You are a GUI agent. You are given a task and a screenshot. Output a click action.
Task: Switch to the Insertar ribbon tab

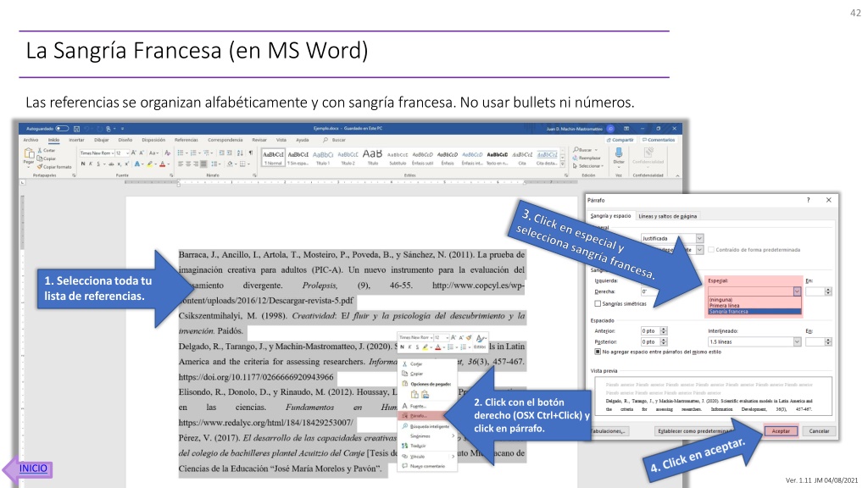pos(76,140)
